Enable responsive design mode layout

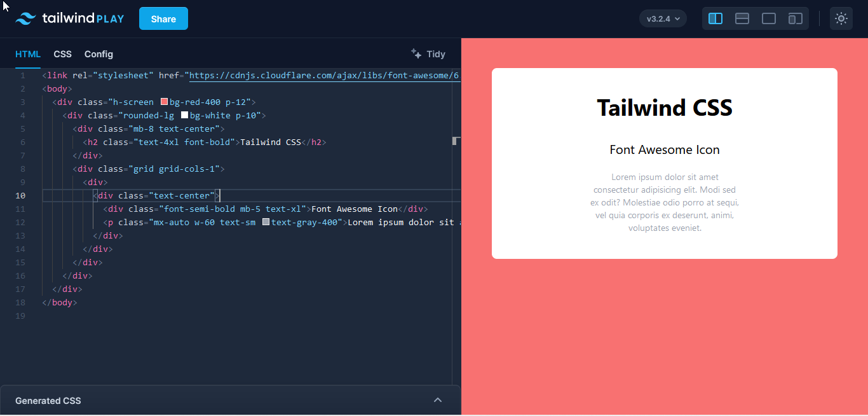click(x=796, y=18)
